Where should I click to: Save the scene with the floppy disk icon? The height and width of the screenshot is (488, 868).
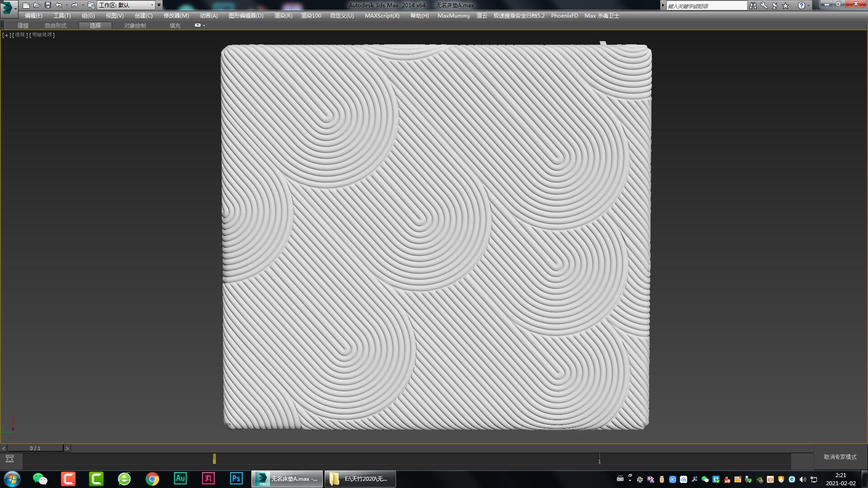[47, 5]
